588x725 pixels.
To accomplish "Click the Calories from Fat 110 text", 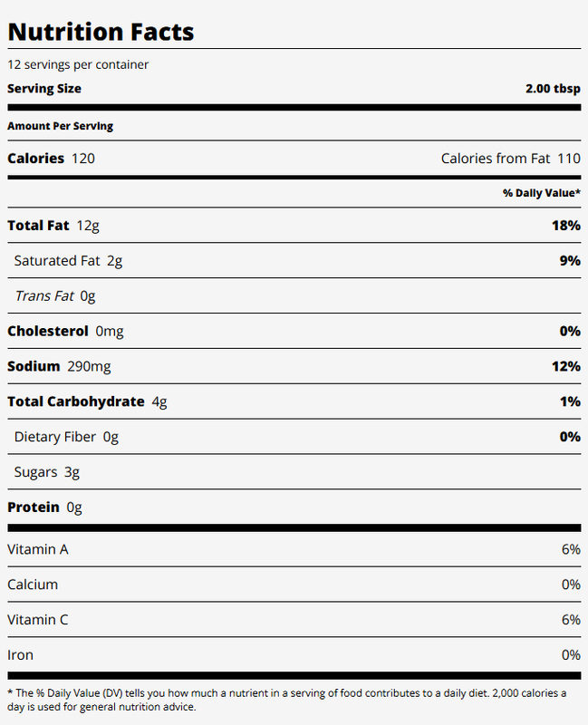I will 510,159.
